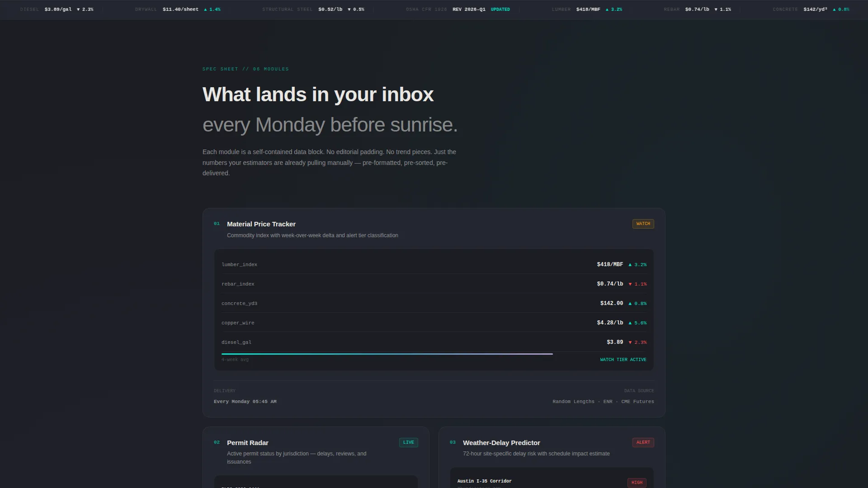
Task: Select the $11.40/sheet drywall price
Action: [x=180, y=9]
